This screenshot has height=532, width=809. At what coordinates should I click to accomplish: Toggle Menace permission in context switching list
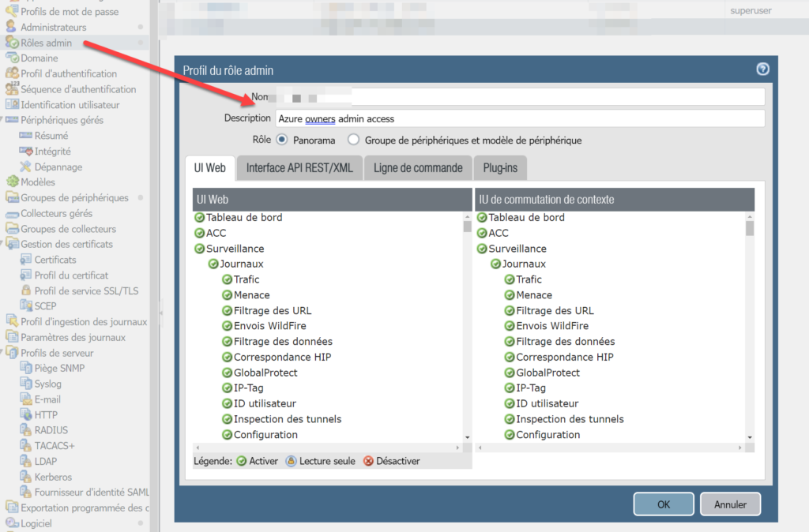(x=510, y=295)
